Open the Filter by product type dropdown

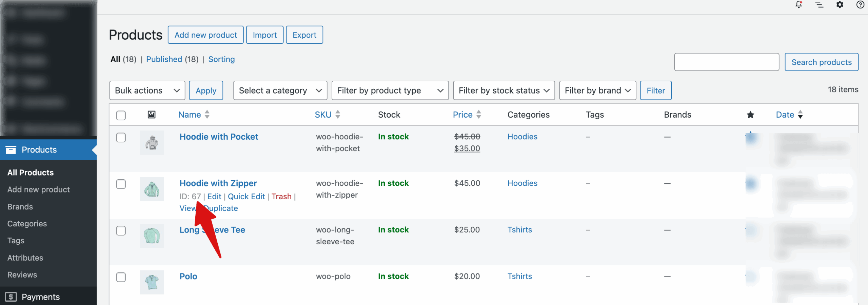point(390,90)
